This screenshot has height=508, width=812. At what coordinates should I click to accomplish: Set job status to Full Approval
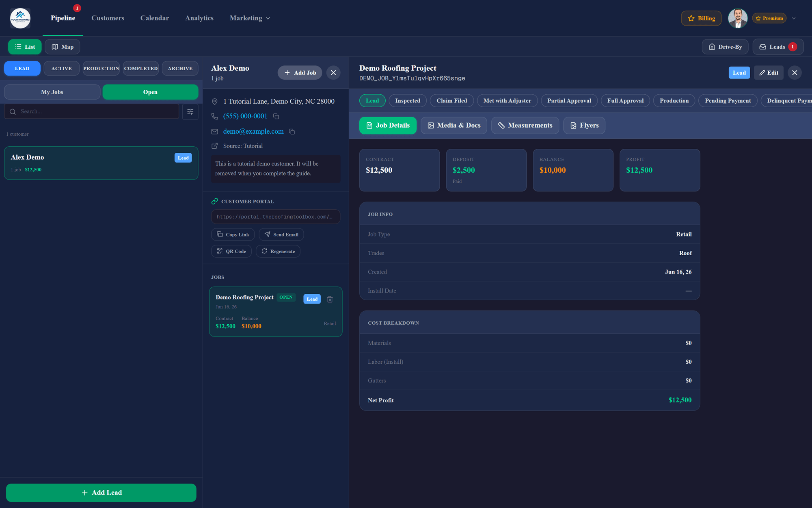pos(625,101)
